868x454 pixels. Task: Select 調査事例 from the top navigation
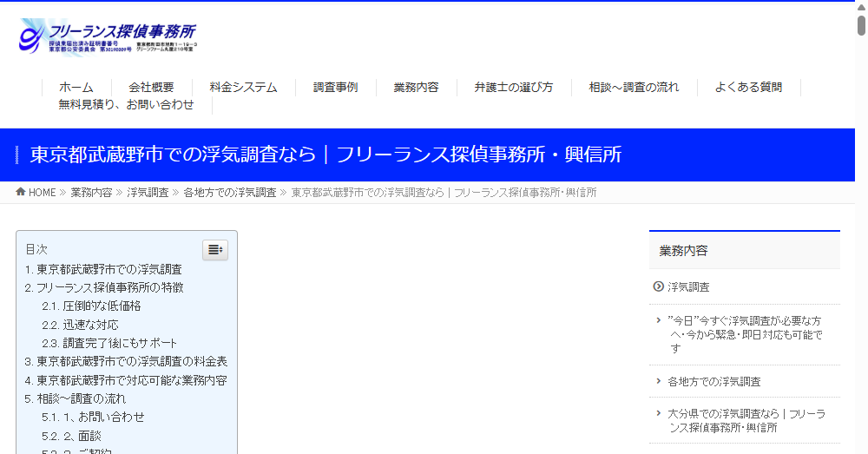(335, 87)
